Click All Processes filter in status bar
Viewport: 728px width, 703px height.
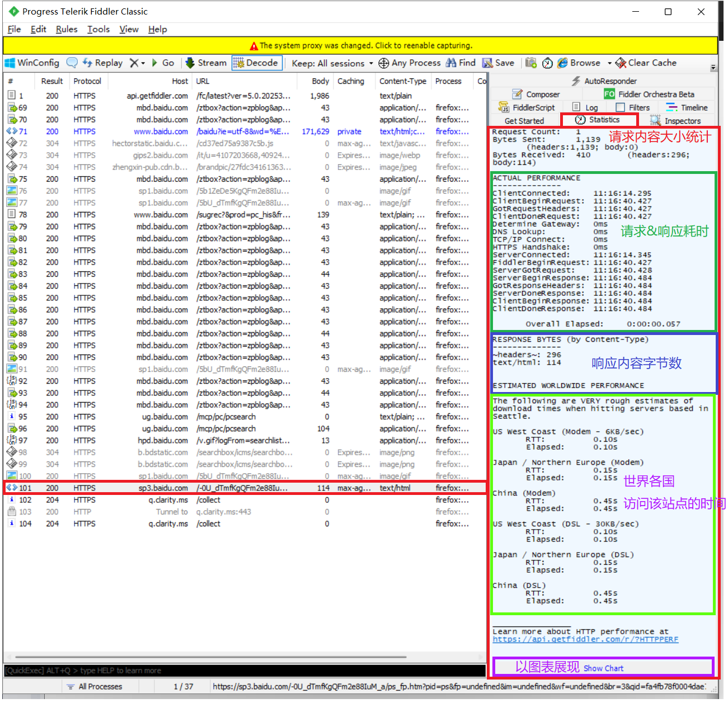coord(95,687)
